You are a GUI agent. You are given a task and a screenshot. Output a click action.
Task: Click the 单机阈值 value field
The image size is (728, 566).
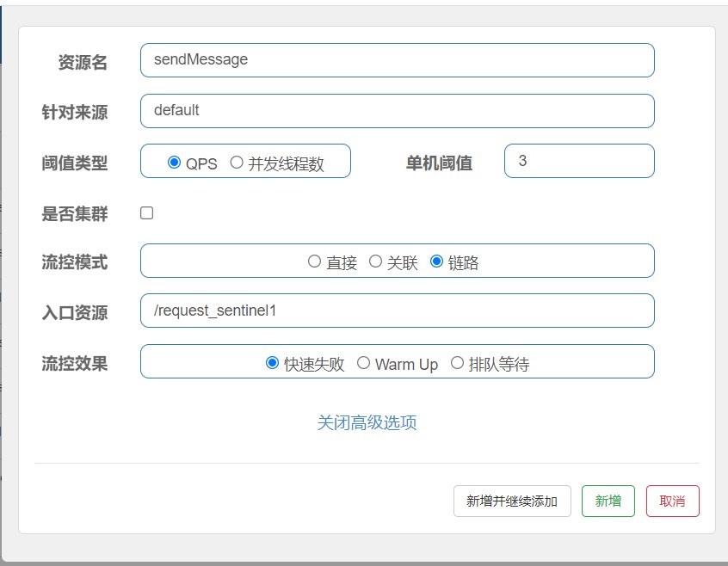click(x=578, y=160)
